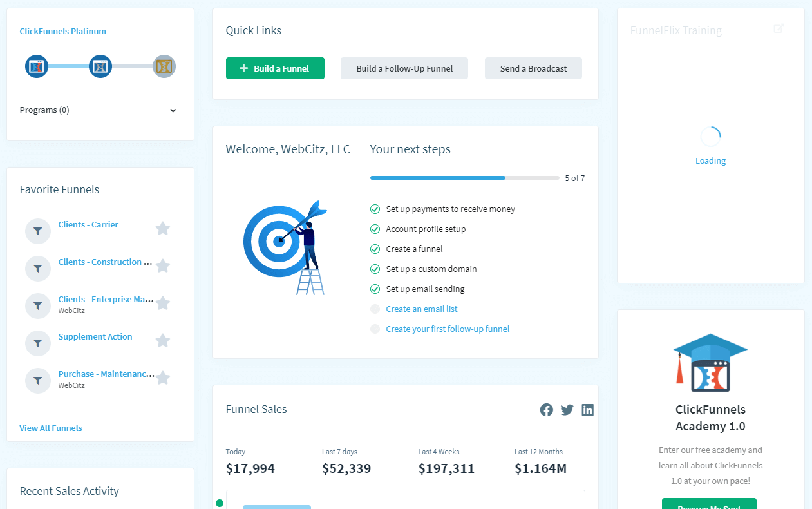The width and height of the screenshot is (812, 509).
Task: Click the Loading spinner in FunnelFlix panel
Action: pyautogui.click(x=710, y=136)
